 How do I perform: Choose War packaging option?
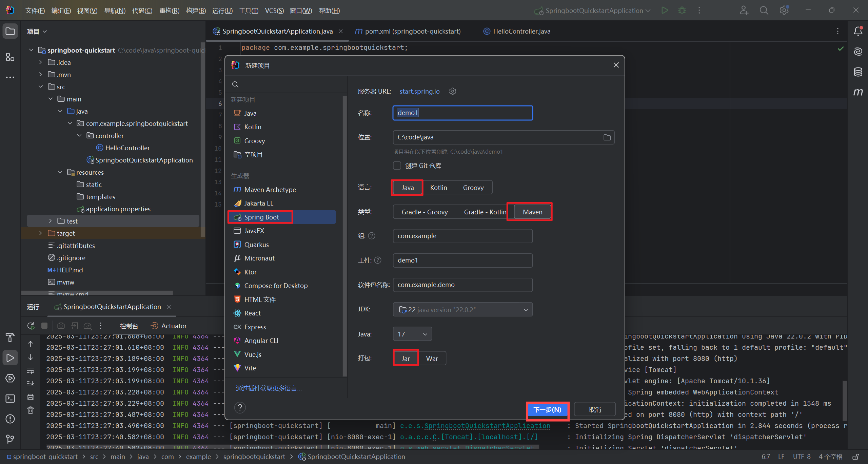432,359
